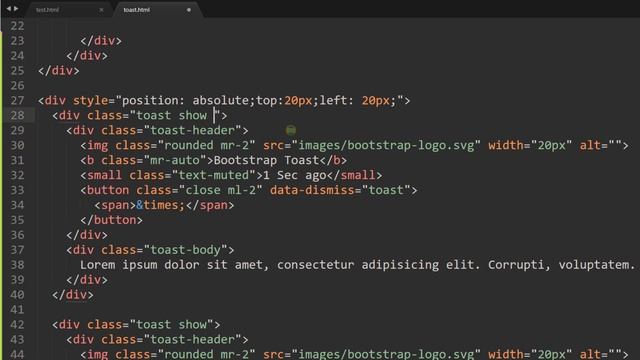The image size is (640, 360).
Task: Click "Bootstrap Toast" text on line 31
Action: point(266,160)
